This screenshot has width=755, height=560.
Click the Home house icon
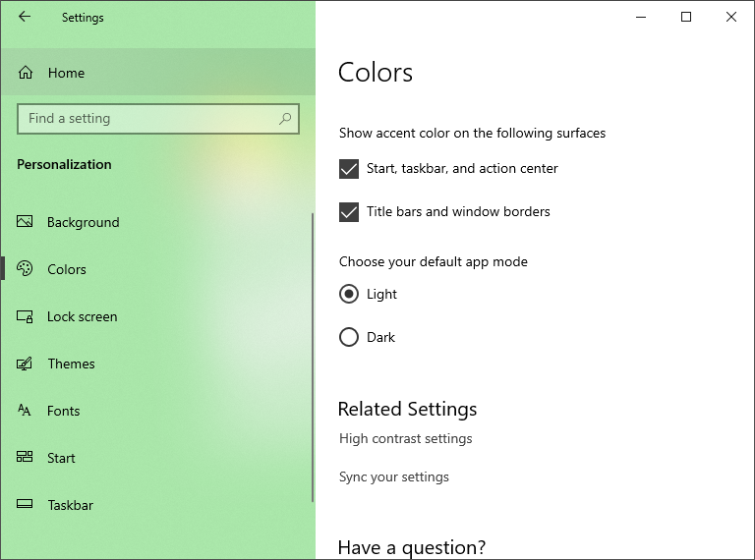[26, 73]
